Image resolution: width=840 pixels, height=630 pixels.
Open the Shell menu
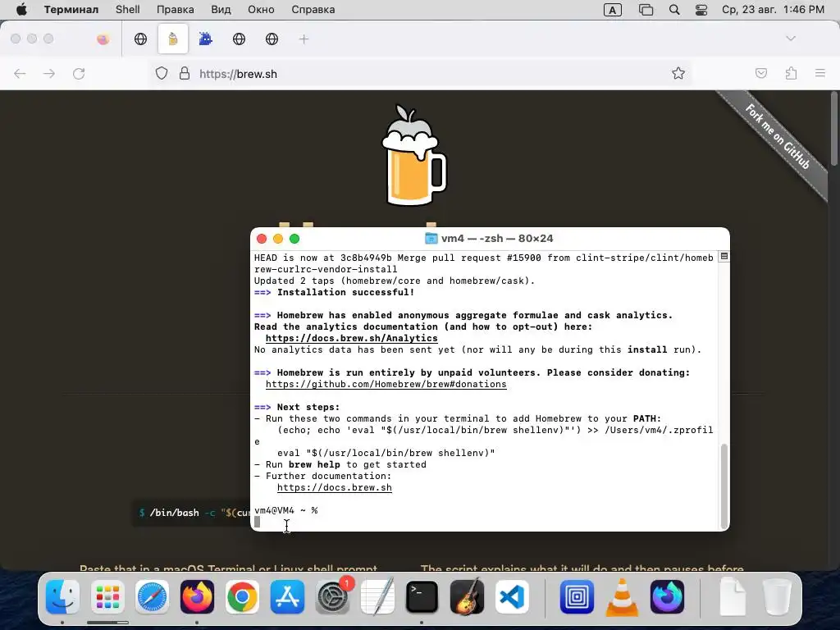(127, 10)
